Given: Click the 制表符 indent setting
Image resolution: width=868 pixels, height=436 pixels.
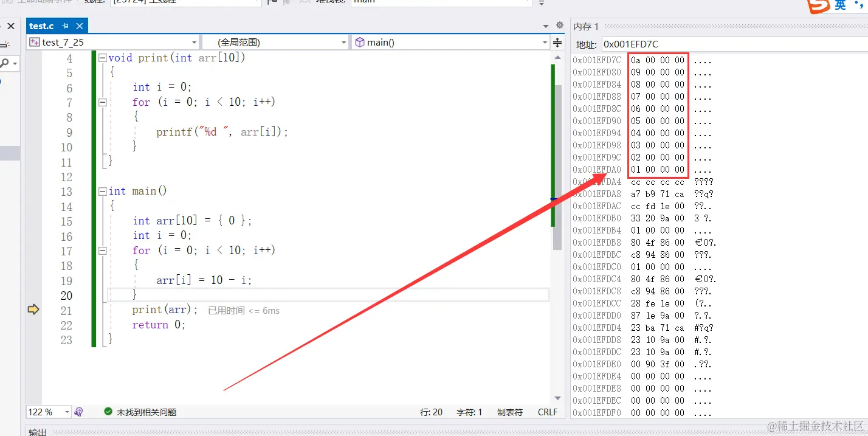Looking at the screenshot, I should click(510, 412).
